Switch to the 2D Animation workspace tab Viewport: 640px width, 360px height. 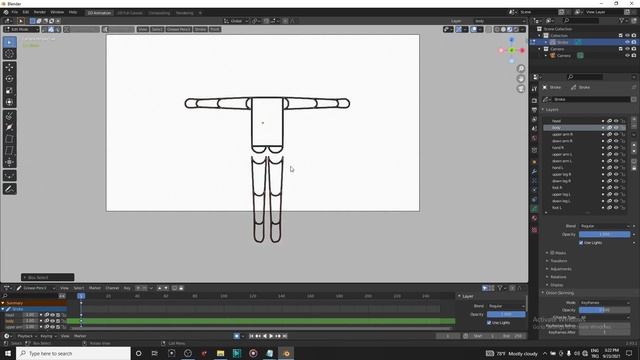pyautogui.click(x=99, y=13)
